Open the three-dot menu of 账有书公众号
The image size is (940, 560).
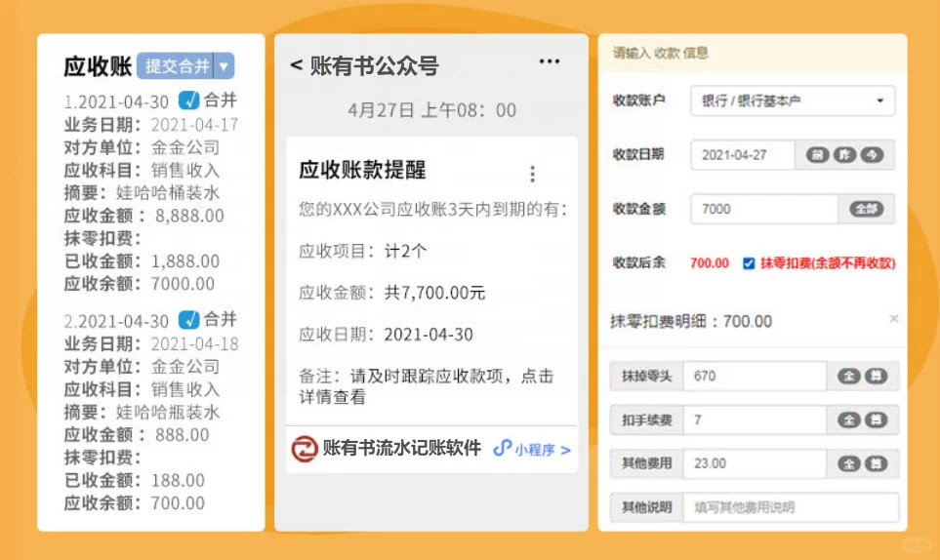pyautogui.click(x=550, y=61)
